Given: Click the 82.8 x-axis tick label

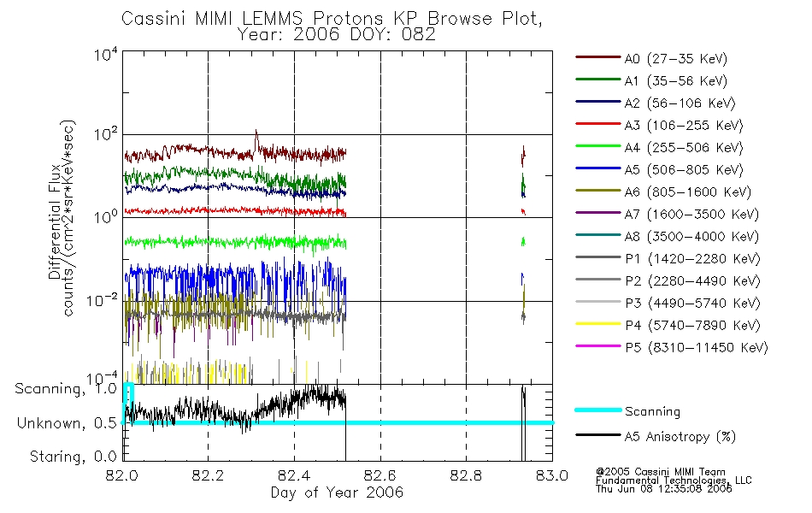Looking at the screenshot, I should point(466,475).
